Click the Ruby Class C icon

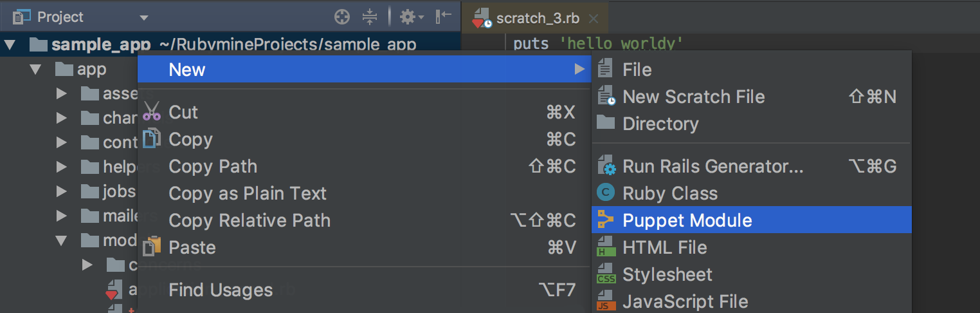tap(606, 193)
